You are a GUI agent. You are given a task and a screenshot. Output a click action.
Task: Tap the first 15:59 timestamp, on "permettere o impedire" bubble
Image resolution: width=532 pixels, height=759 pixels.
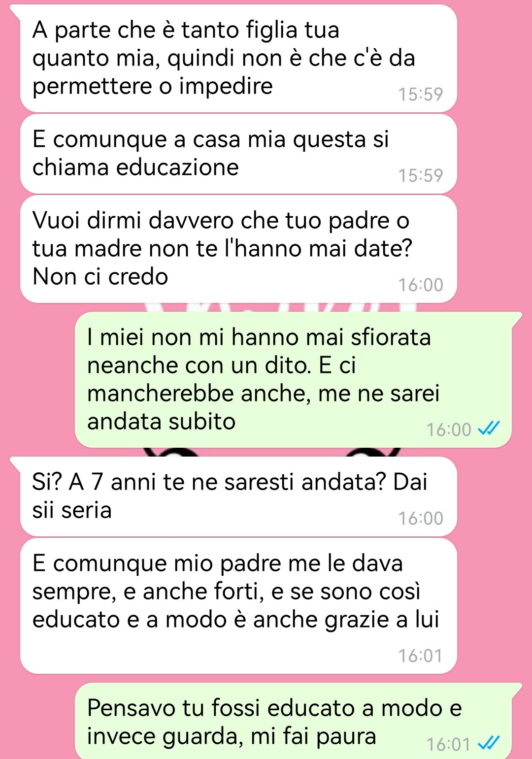[x=421, y=94]
